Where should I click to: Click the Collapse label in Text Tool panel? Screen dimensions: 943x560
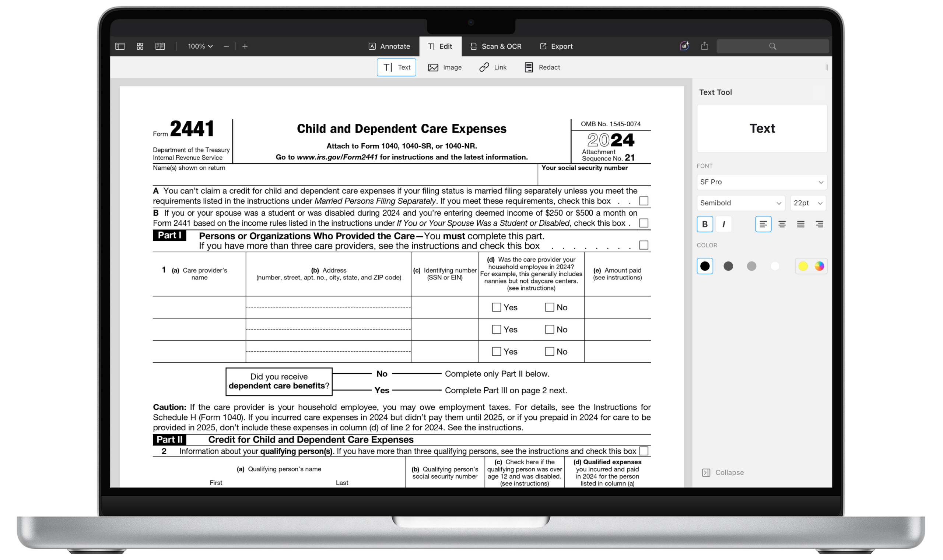click(729, 472)
